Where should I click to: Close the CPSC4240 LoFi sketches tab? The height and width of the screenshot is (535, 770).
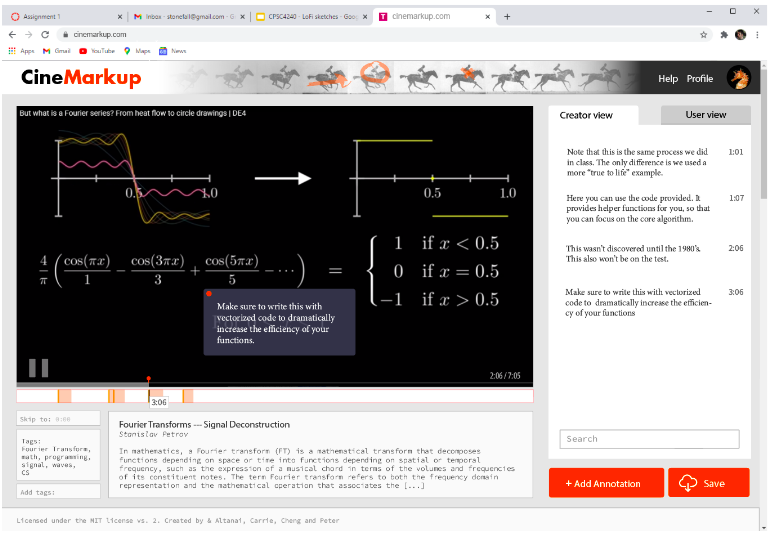point(365,17)
